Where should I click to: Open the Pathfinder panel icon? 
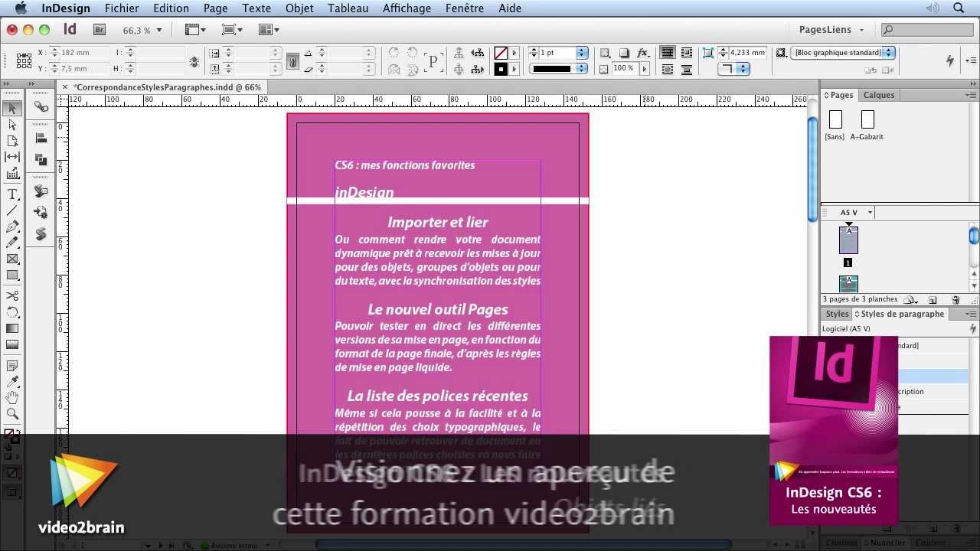(41, 159)
